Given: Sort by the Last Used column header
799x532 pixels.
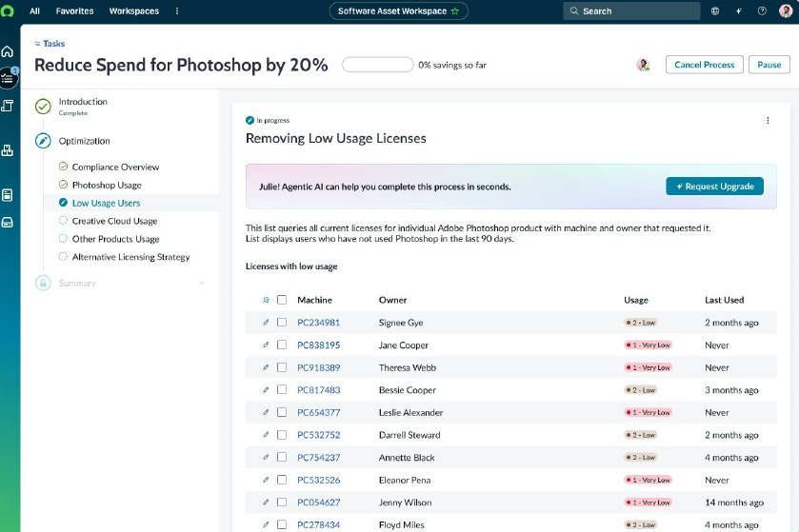Looking at the screenshot, I should tap(724, 300).
